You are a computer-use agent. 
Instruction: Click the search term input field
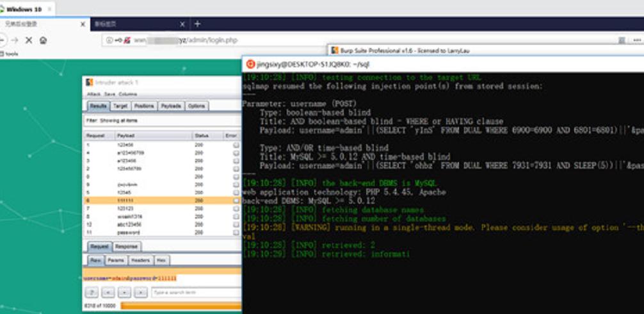tap(195, 293)
